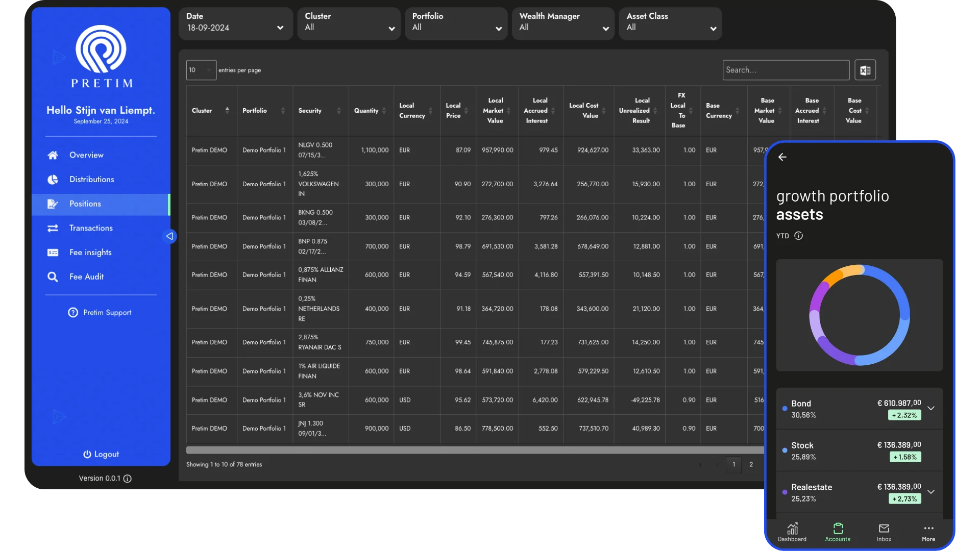The image size is (980, 551).
Task: Click the '1,100,000' quantity value
Action: (375, 151)
